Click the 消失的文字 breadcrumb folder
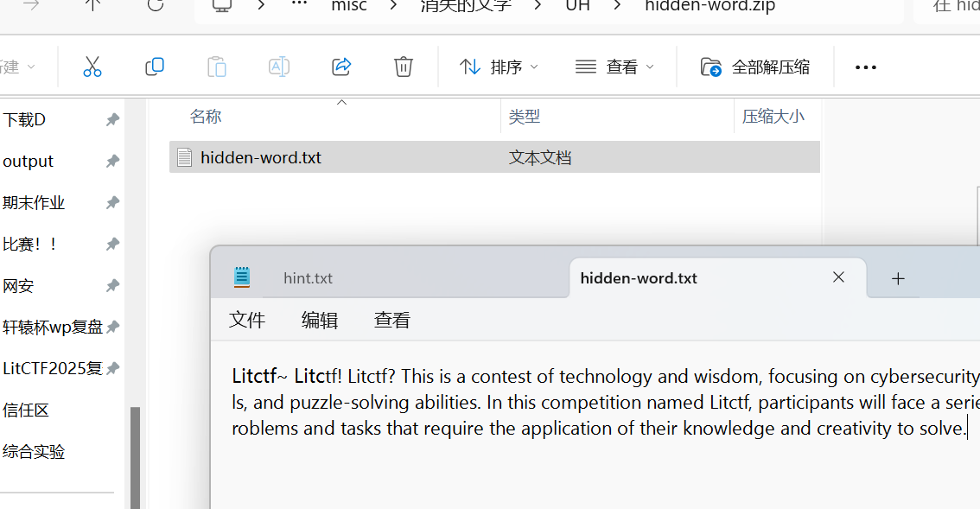Screen dimensions: 980x509 click(x=466, y=6)
